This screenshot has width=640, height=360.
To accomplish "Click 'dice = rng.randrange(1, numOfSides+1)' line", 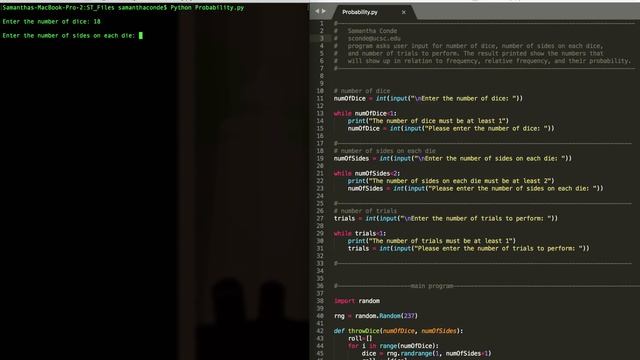I will [427, 353].
